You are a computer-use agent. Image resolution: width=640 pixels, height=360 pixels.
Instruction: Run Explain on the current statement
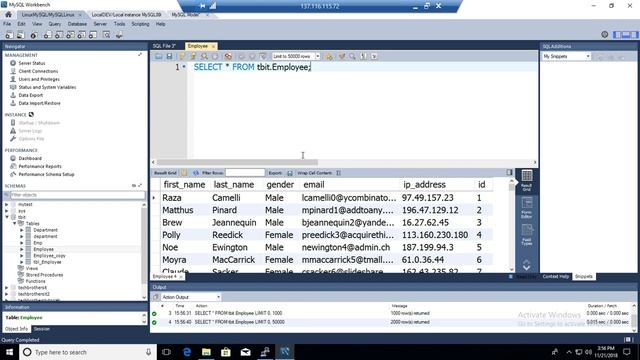[204, 56]
